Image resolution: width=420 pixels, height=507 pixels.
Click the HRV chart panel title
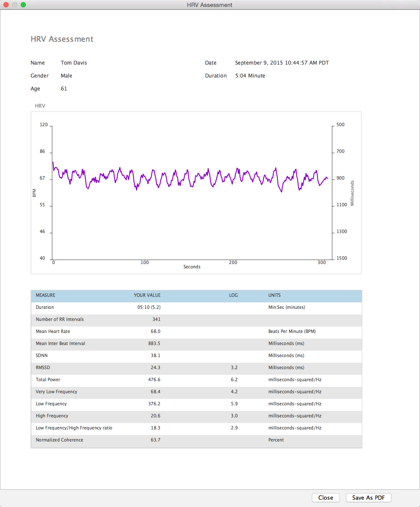click(40, 106)
